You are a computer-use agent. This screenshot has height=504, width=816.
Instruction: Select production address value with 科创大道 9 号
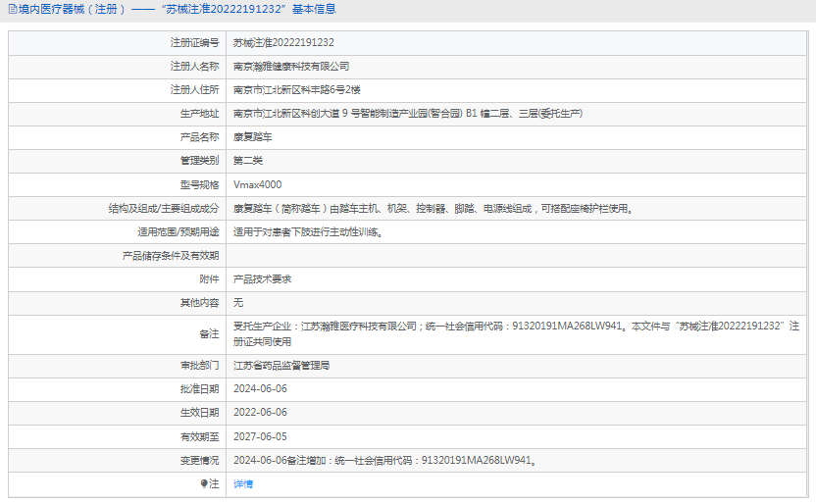(408, 114)
